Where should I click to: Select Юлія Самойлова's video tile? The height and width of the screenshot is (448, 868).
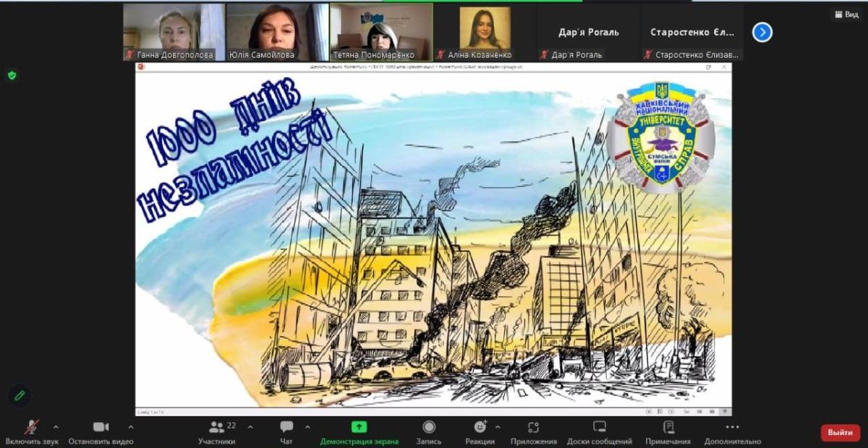(x=278, y=33)
